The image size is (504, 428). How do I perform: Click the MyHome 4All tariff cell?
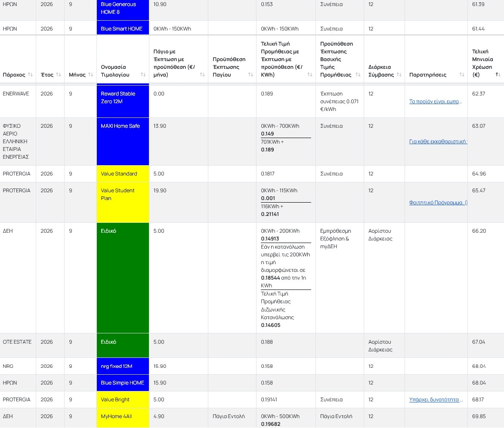(123, 418)
